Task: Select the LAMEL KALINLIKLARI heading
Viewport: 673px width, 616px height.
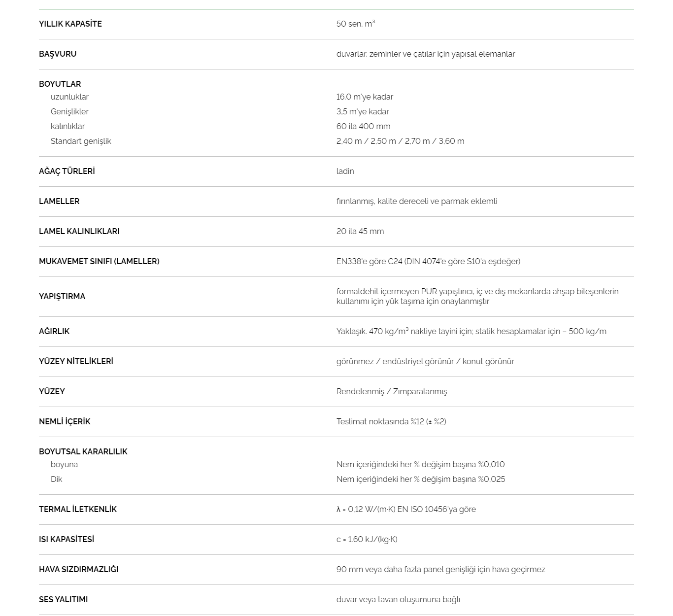Action: [79, 231]
